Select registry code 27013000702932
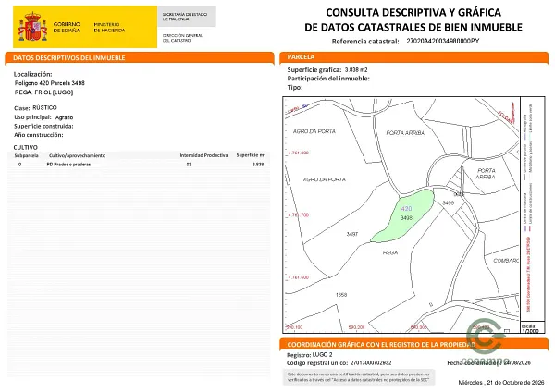The height and width of the screenshot is (392, 555). 371,363
